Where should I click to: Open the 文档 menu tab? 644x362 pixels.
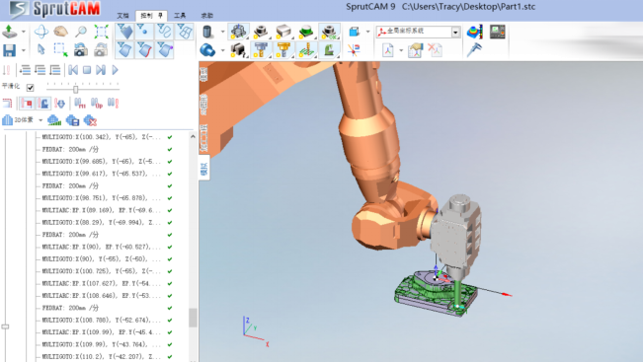pos(122,16)
